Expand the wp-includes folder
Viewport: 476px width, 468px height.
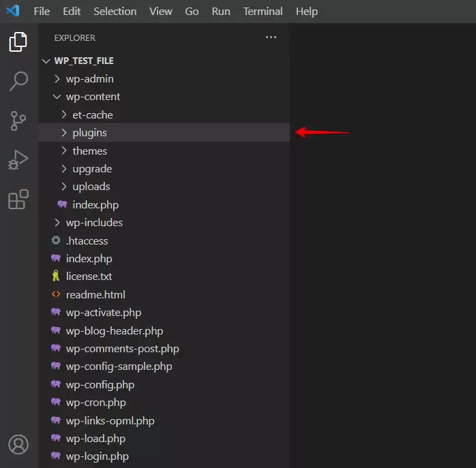(x=94, y=223)
